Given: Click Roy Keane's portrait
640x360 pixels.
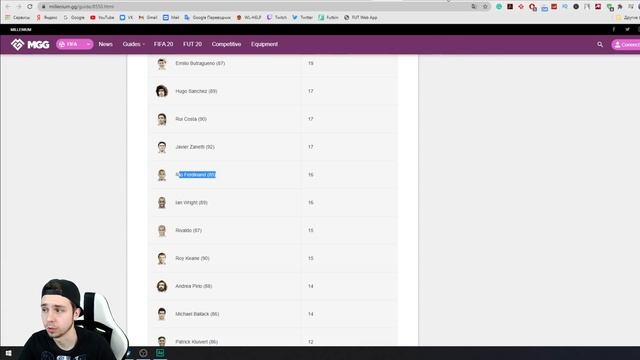Looking at the screenshot, I should point(162,258).
